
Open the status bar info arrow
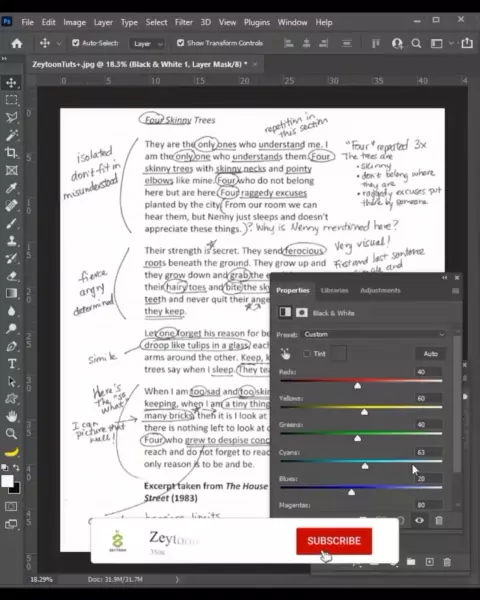177,579
